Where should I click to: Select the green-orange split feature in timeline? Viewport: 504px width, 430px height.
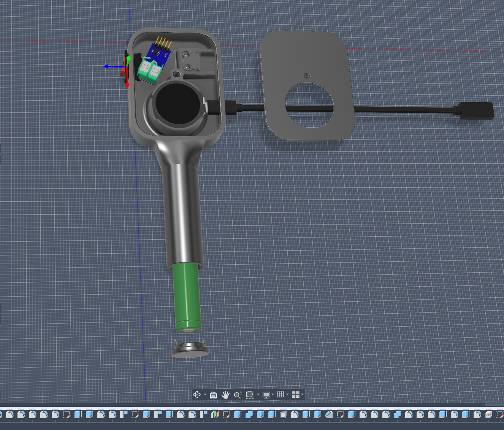click(215, 414)
